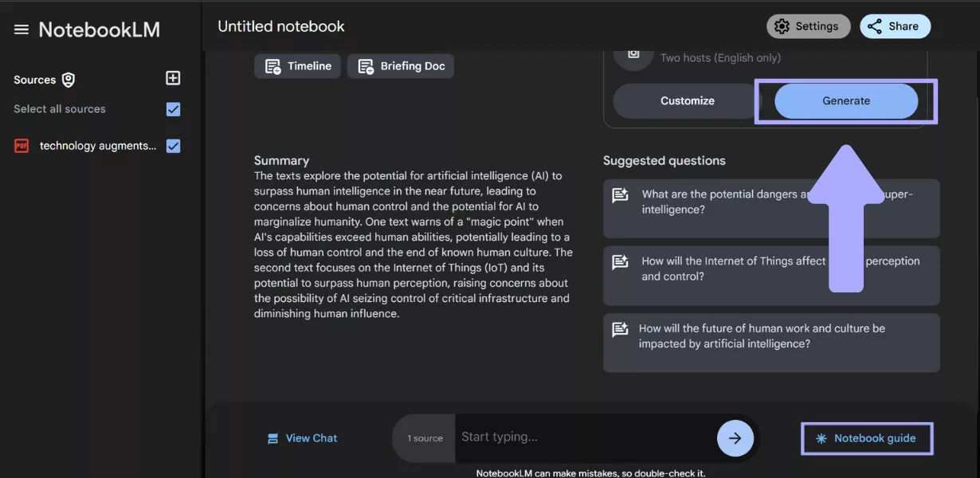
Task: Click the send arrow in the chat bar
Action: click(x=734, y=437)
